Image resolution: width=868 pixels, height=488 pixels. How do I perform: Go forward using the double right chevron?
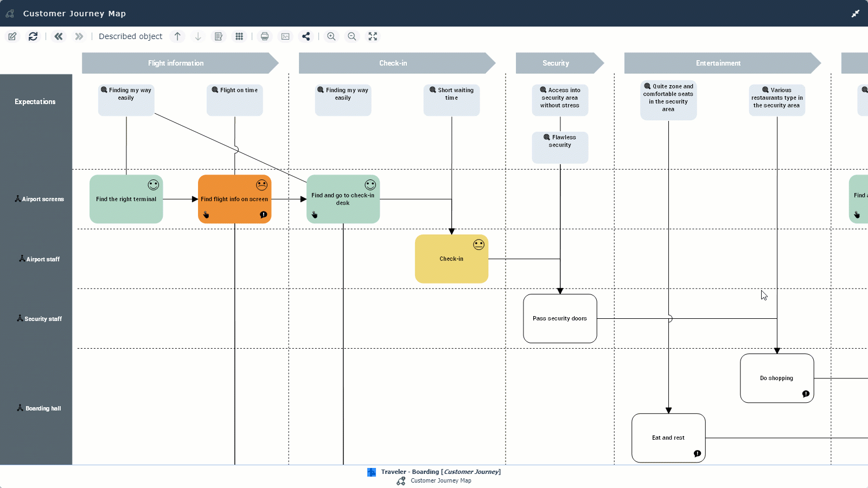coord(79,36)
